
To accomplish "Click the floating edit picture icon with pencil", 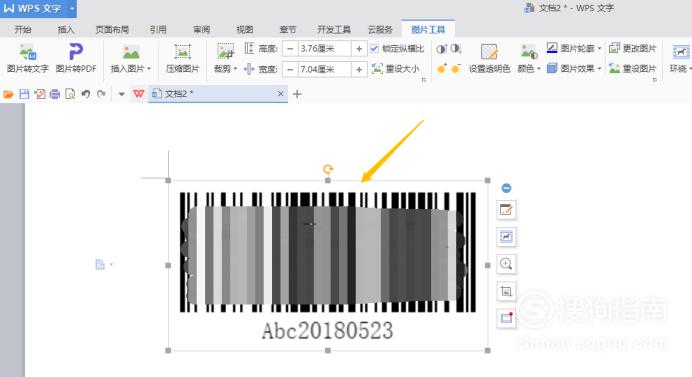I will (x=506, y=210).
